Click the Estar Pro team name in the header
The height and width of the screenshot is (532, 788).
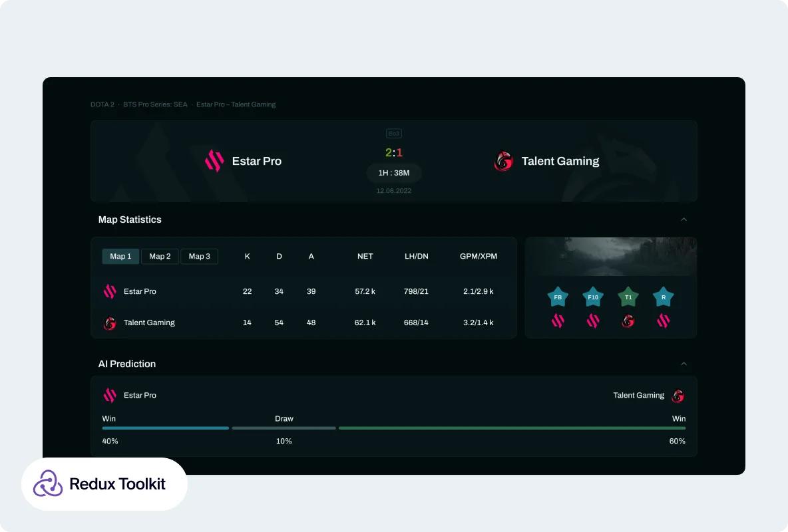point(257,161)
